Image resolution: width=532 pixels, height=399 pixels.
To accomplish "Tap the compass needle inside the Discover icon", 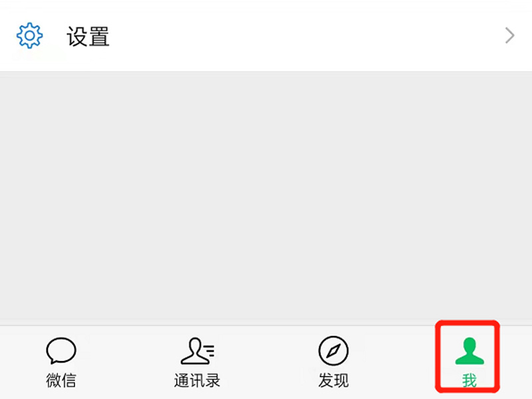I will tap(334, 351).
